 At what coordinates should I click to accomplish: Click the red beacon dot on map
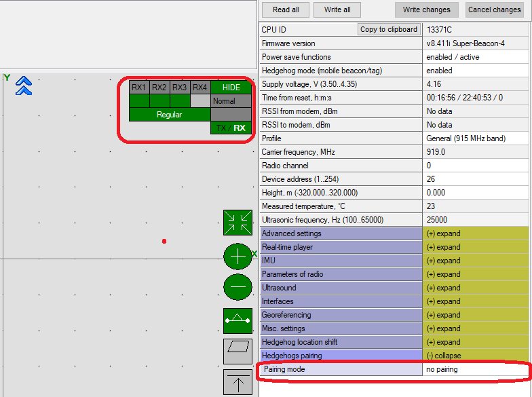click(x=164, y=242)
